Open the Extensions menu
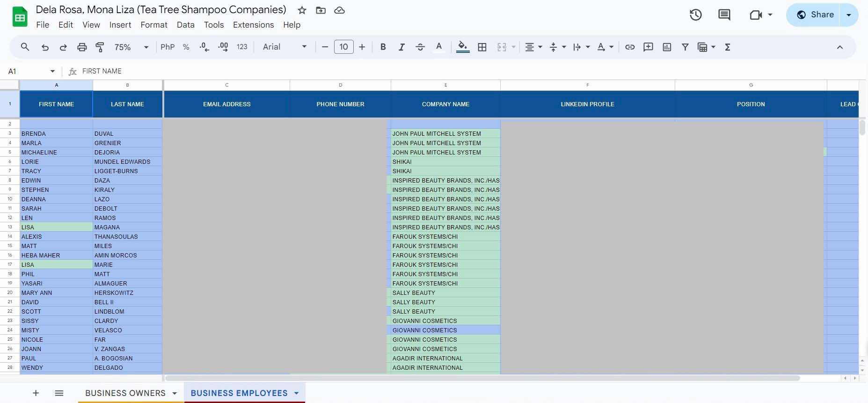This screenshot has height=403, width=868. pyautogui.click(x=254, y=25)
